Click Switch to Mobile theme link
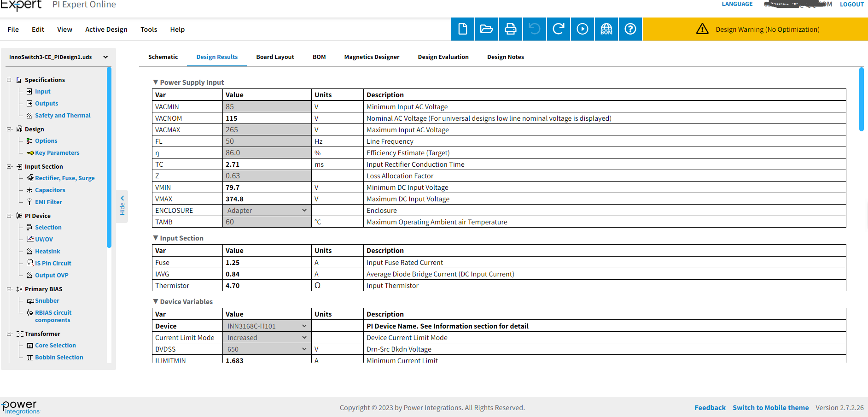868x417 pixels. pos(770,407)
